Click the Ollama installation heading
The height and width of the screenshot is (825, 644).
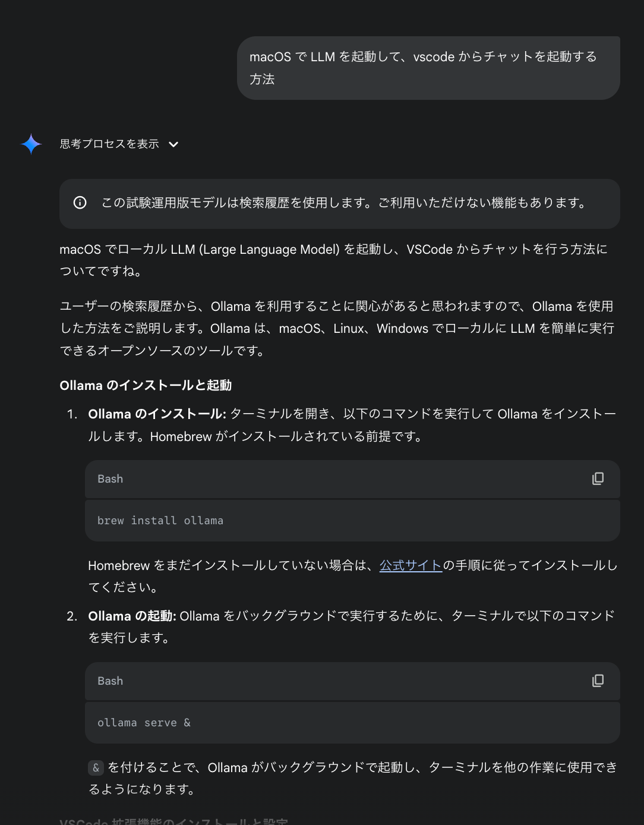[x=146, y=385]
